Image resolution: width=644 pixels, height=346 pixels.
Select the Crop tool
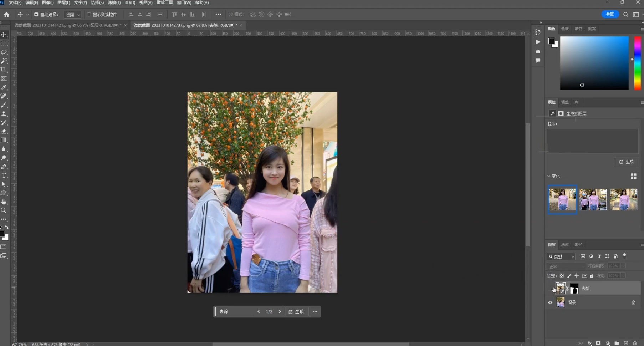4,70
